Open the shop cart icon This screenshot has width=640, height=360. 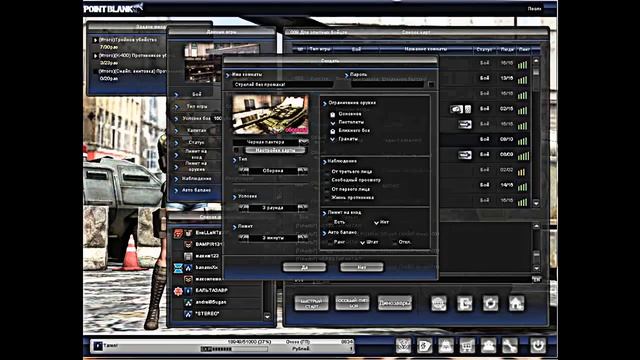point(467,346)
